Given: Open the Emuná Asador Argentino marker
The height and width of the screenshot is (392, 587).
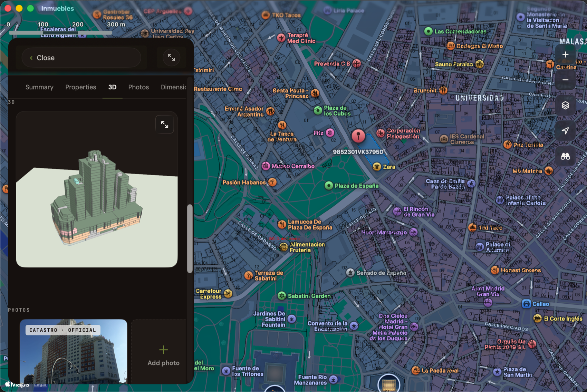Looking at the screenshot, I should pos(270,111).
